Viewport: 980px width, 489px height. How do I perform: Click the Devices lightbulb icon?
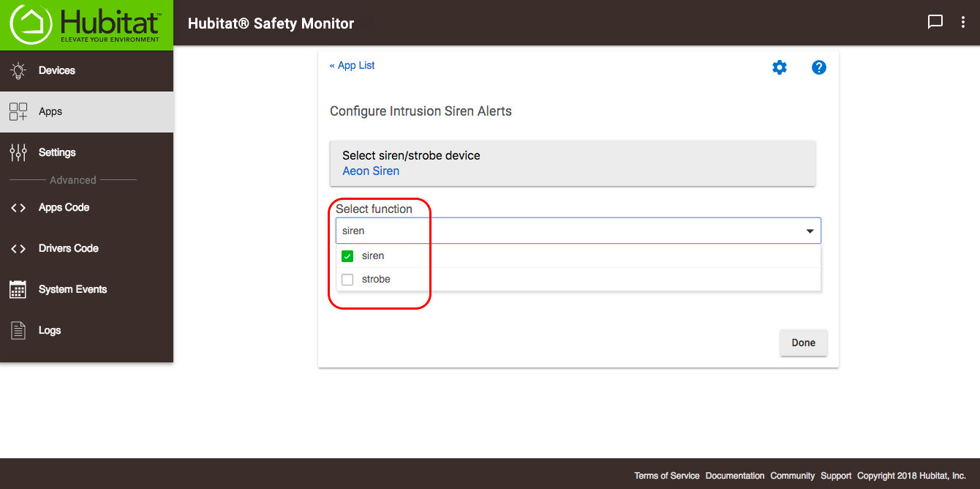[18, 70]
